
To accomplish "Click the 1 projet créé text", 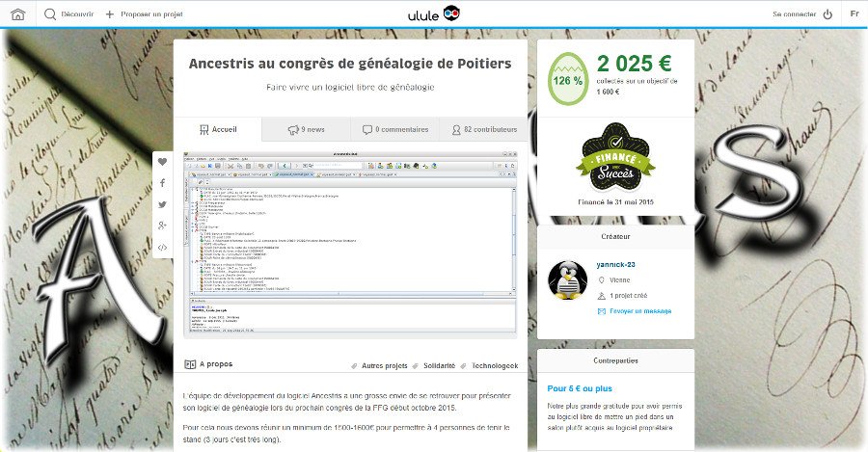I will click(x=628, y=296).
